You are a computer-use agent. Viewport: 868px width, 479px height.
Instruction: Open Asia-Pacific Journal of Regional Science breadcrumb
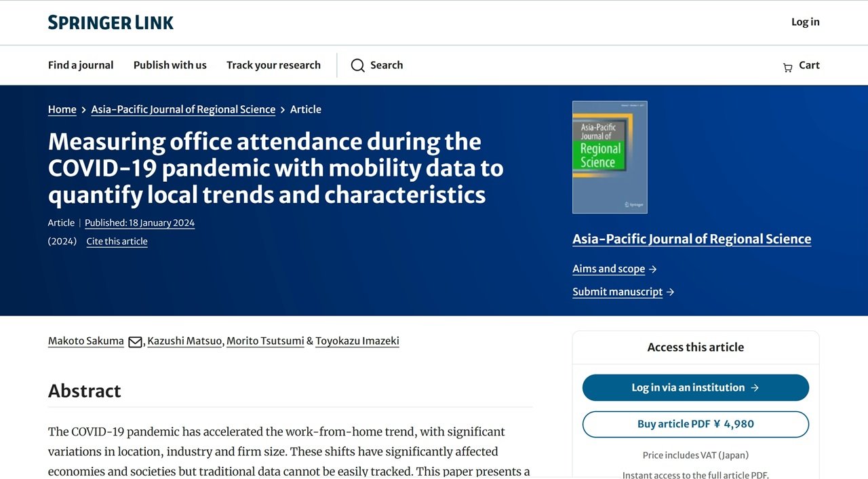coord(183,109)
